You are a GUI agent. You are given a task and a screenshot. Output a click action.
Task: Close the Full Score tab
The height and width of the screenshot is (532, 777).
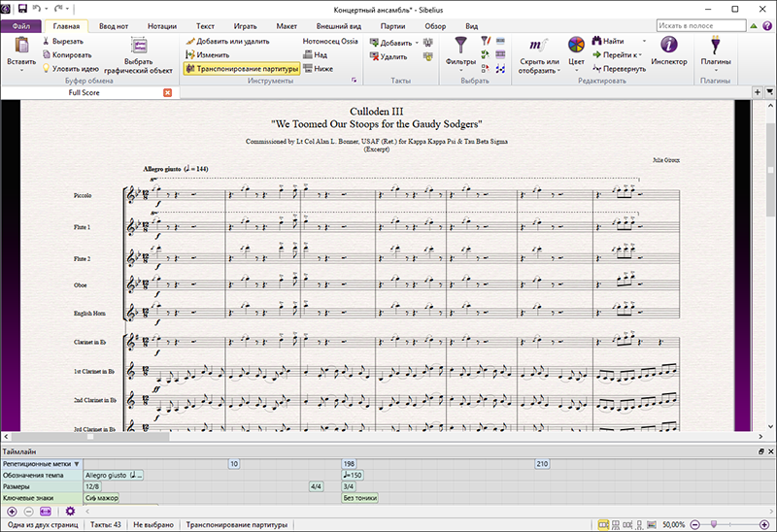(167, 92)
